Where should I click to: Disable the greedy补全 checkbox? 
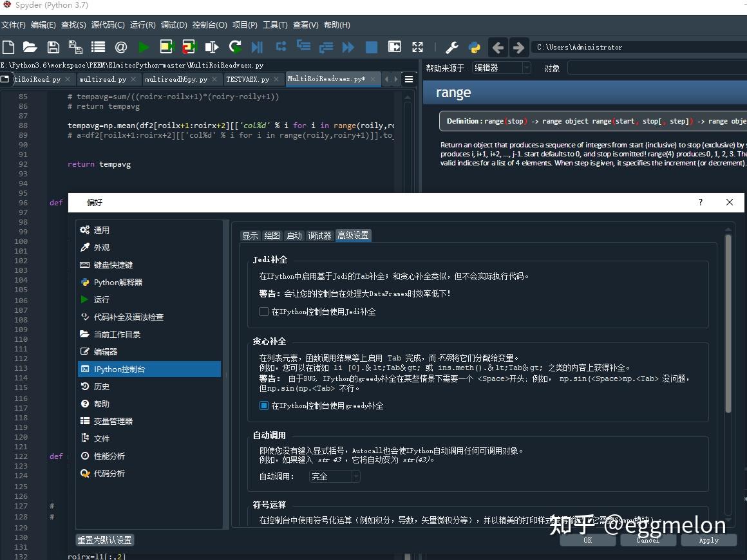coord(263,406)
